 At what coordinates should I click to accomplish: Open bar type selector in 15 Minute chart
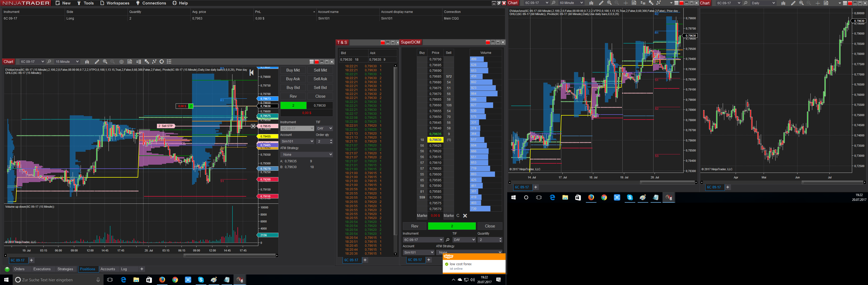[87, 61]
